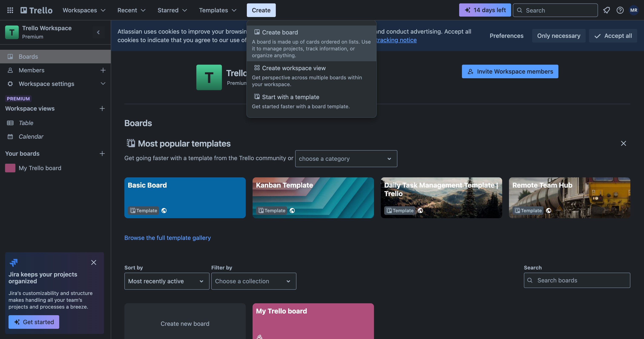Open Browse the full template gallery link
The image size is (644, 339).
coord(168,238)
